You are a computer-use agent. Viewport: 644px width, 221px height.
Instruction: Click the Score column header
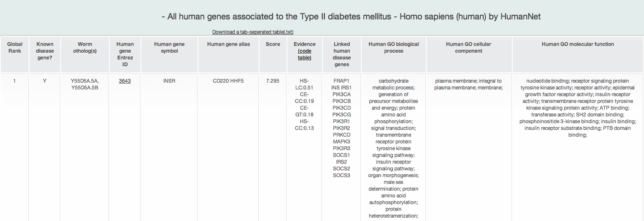273,44
